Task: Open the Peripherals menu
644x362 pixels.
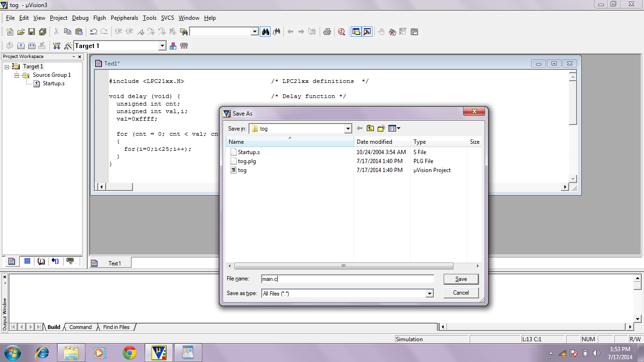Action: pyautogui.click(x=124, y=18)
